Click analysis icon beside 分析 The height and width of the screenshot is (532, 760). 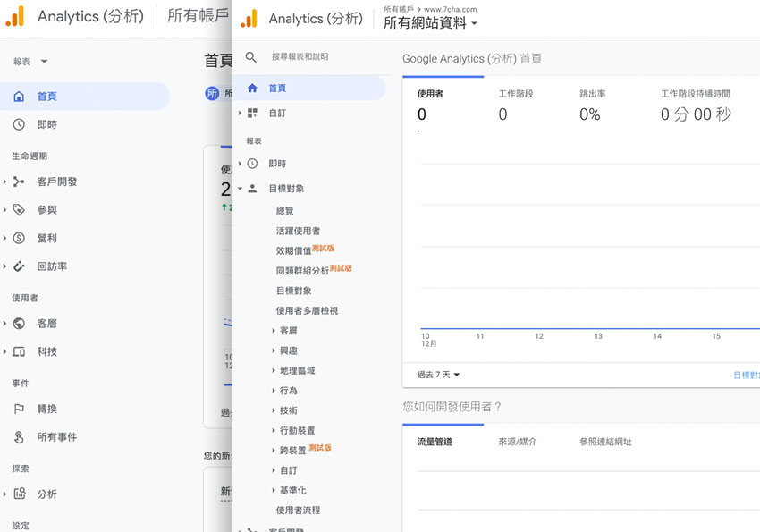point(20,494)
